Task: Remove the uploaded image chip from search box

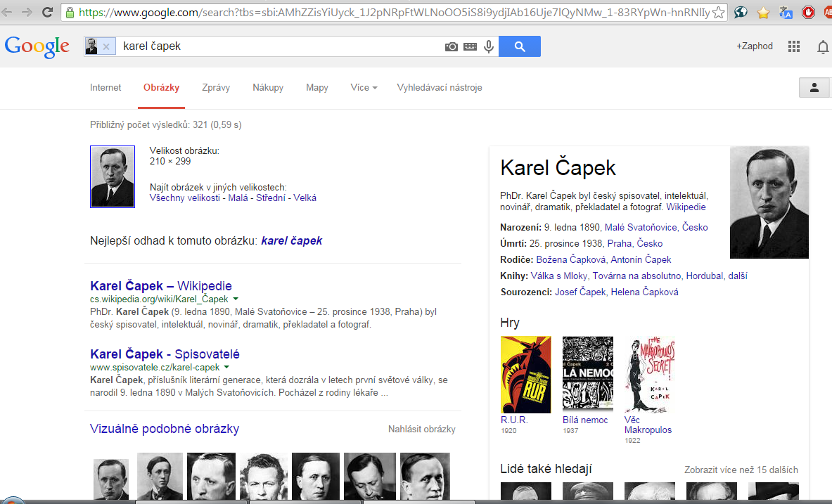Action: click(x=106, y=46)
